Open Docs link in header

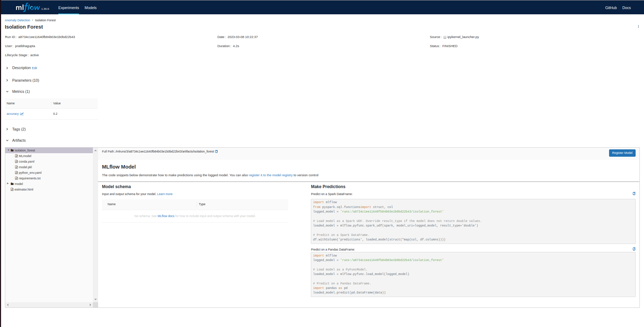coord(627,8)
